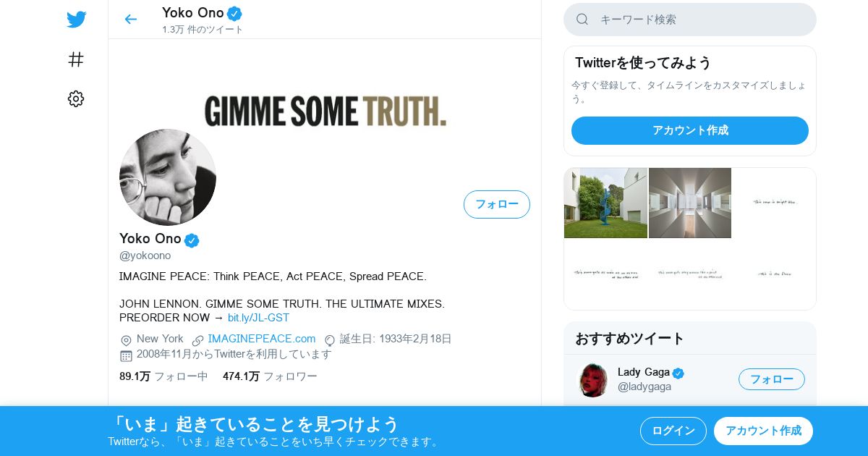The image size is (868, 456).
Task: Click the blue アカウント作成 button in sidebar
Action: pos(690,130)
